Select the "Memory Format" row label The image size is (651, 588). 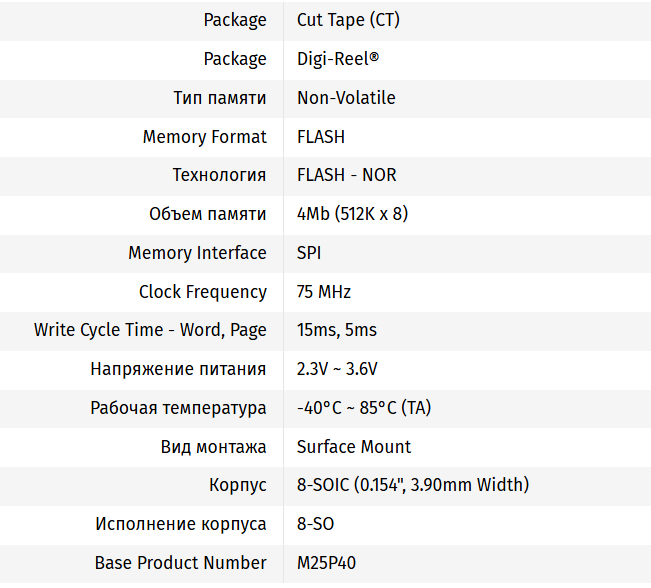[x=204, y=137]
